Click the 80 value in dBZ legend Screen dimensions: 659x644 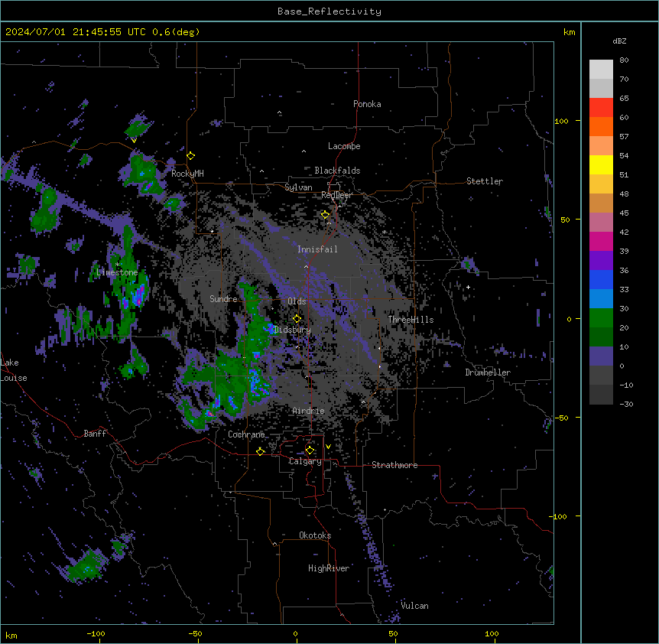(x=624, y=60)
